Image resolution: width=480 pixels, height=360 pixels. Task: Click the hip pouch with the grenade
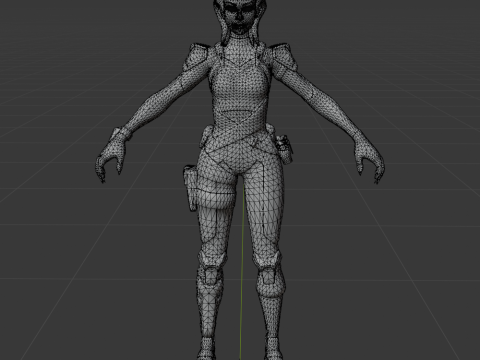point(284,149)
